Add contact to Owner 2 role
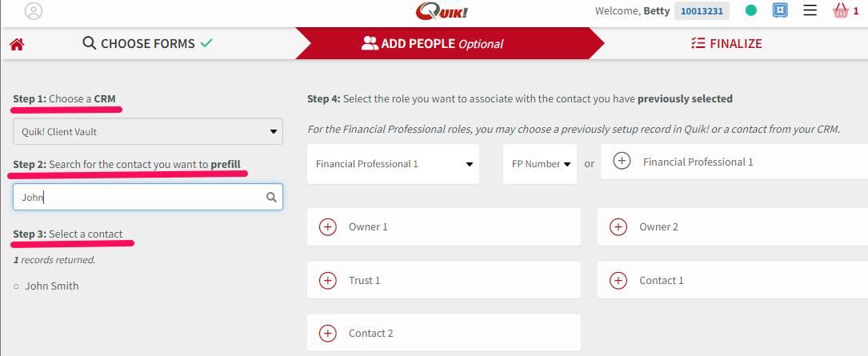This screenshot has width=868, height=356. point(618,227)
